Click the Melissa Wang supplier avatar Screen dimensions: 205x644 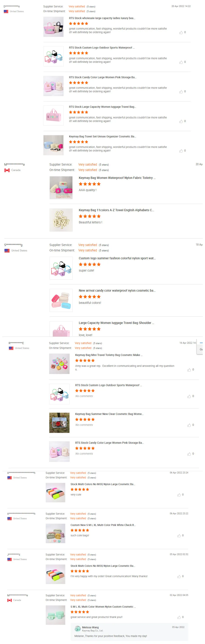point(78,628)
